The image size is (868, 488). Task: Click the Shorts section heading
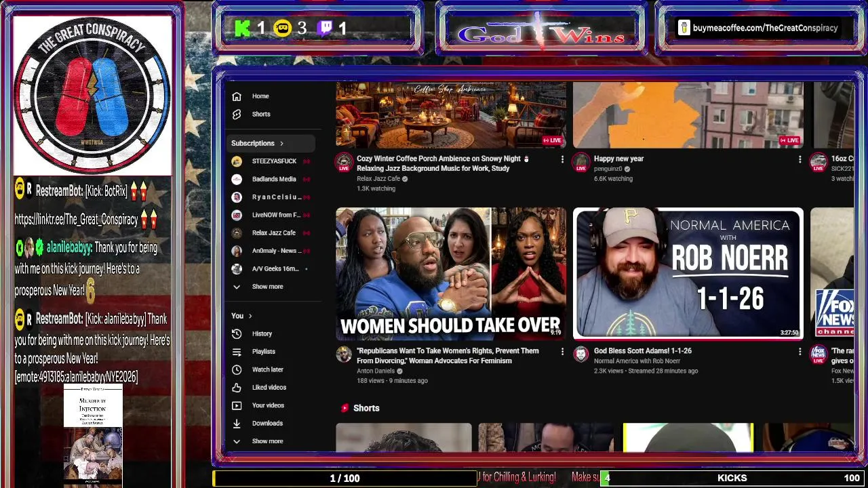click(366, 408)
